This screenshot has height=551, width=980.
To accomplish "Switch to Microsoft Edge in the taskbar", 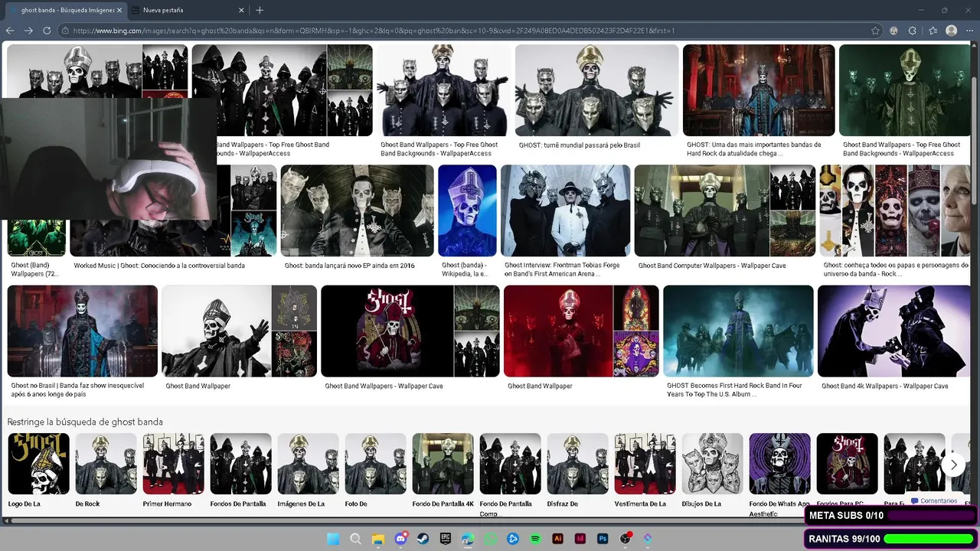I will click(x=468, y=539).
